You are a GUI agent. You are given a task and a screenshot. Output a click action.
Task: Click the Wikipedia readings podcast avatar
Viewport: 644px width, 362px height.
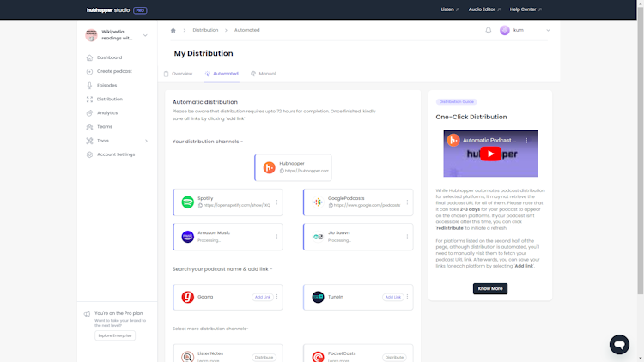[x=91, y=35]
